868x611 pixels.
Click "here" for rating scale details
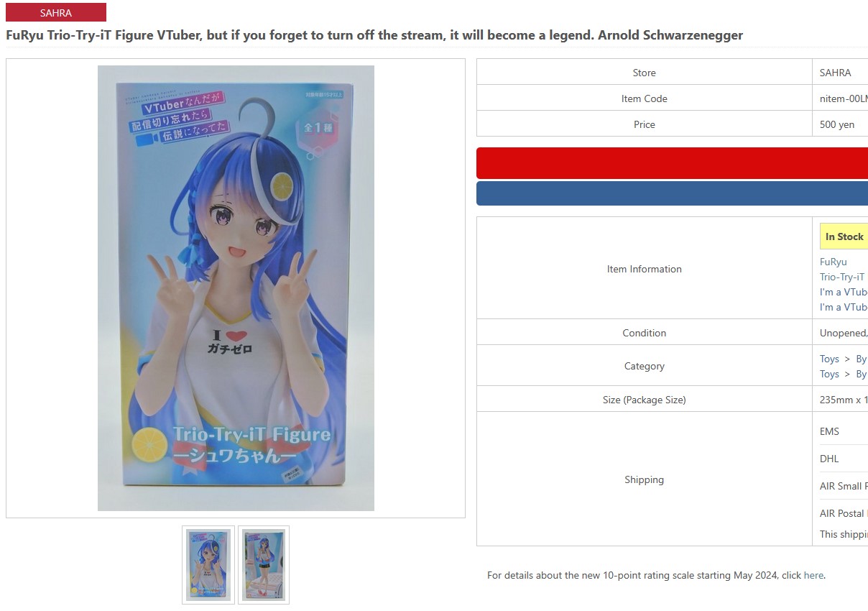[x=813, y=575]
